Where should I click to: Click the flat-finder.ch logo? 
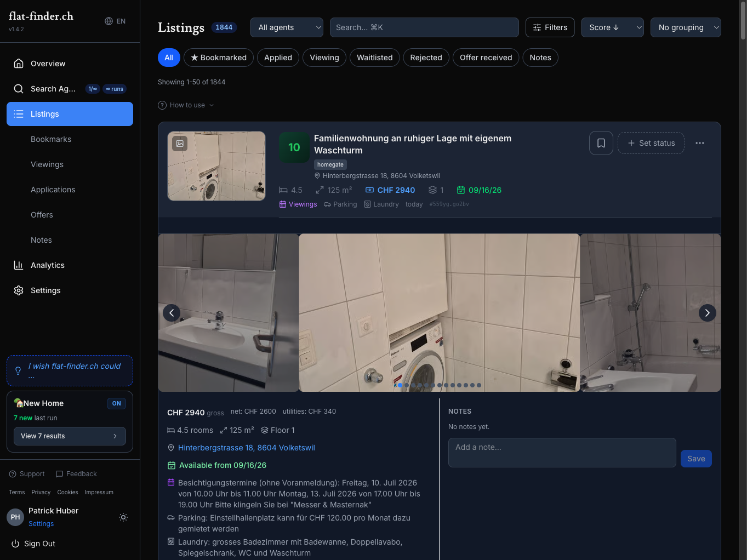click(41, 16)
